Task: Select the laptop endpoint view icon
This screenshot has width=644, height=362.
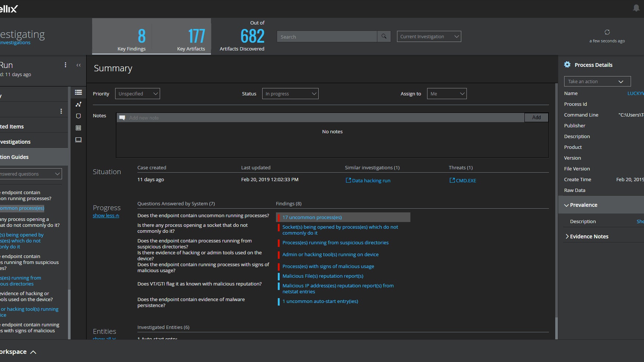Action: pos(78,140)
